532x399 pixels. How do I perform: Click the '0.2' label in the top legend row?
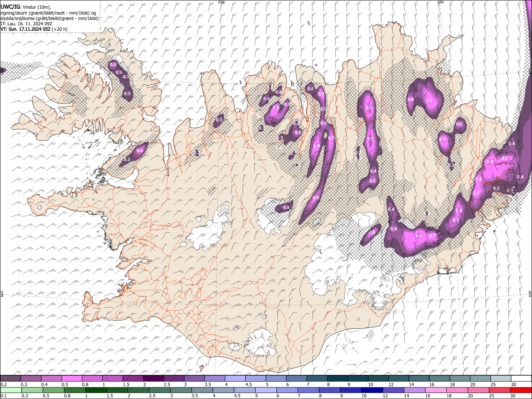4,384
